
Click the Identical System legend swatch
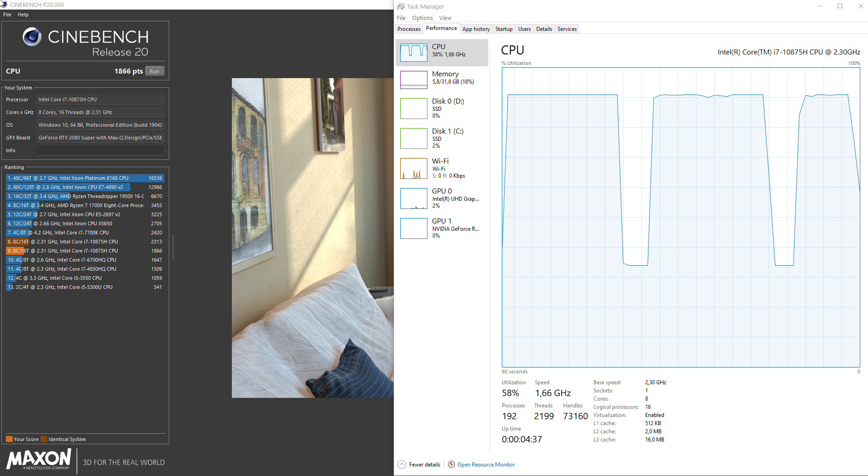(x=44, y=439)
